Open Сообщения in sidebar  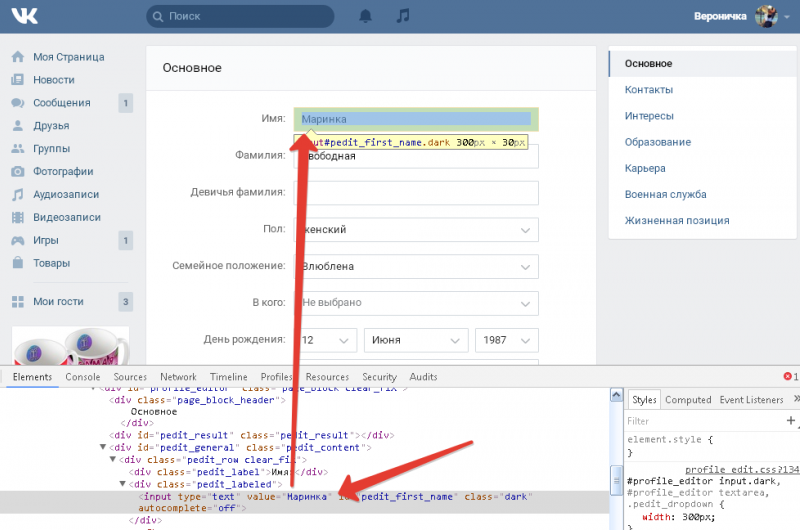(x=62, y=103)
